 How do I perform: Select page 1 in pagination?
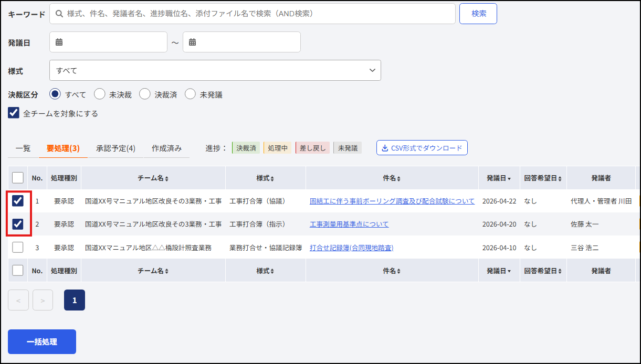(75, 300)
